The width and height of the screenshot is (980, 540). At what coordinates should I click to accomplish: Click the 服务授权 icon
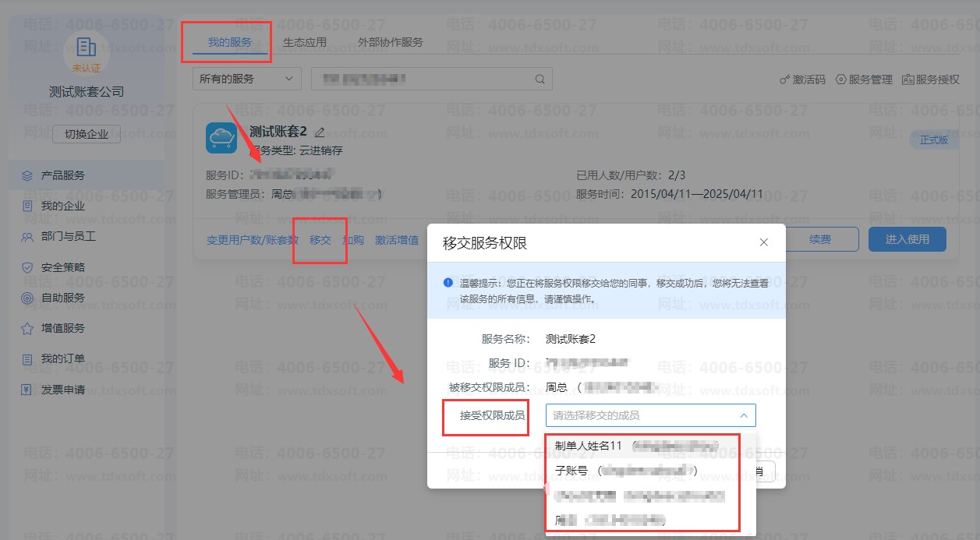click(908, 79)
